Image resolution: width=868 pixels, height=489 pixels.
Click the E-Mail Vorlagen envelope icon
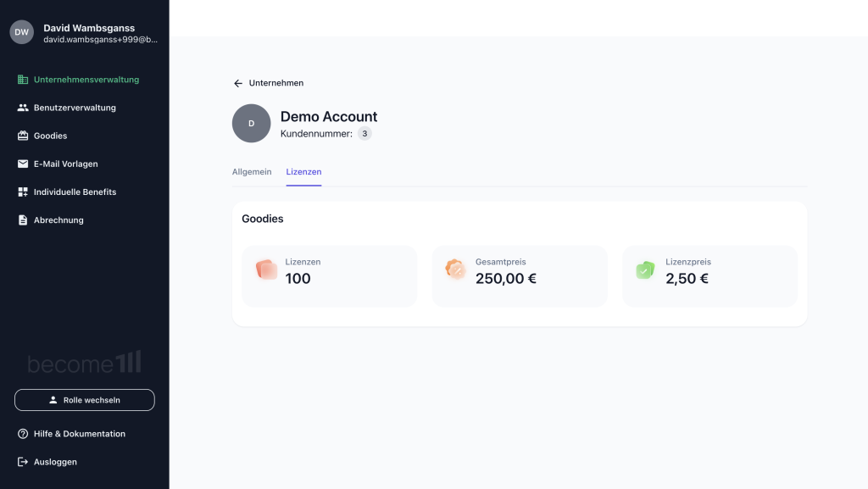pyautogui.click(x=23, y=164)
